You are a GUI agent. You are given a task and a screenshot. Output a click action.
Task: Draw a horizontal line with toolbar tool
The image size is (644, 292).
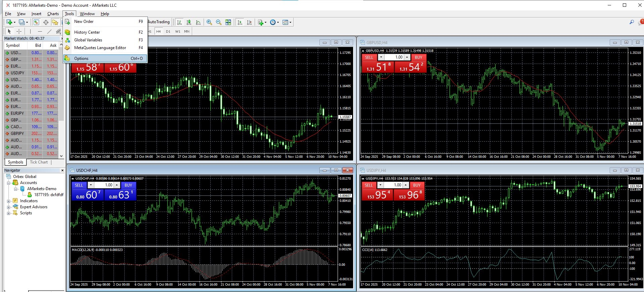click(40, 31)
